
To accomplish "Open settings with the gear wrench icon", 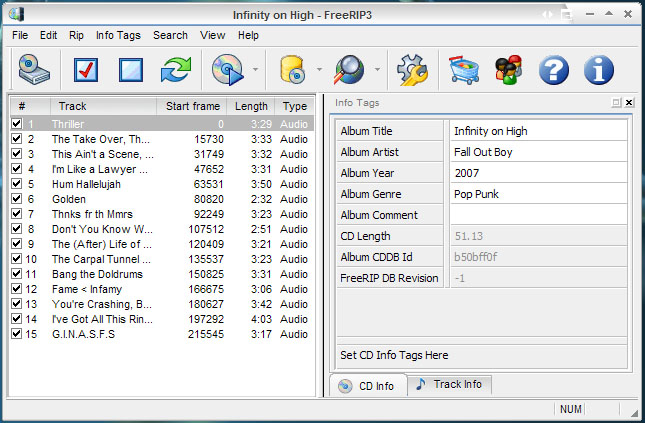I will [x=413, y=70].
